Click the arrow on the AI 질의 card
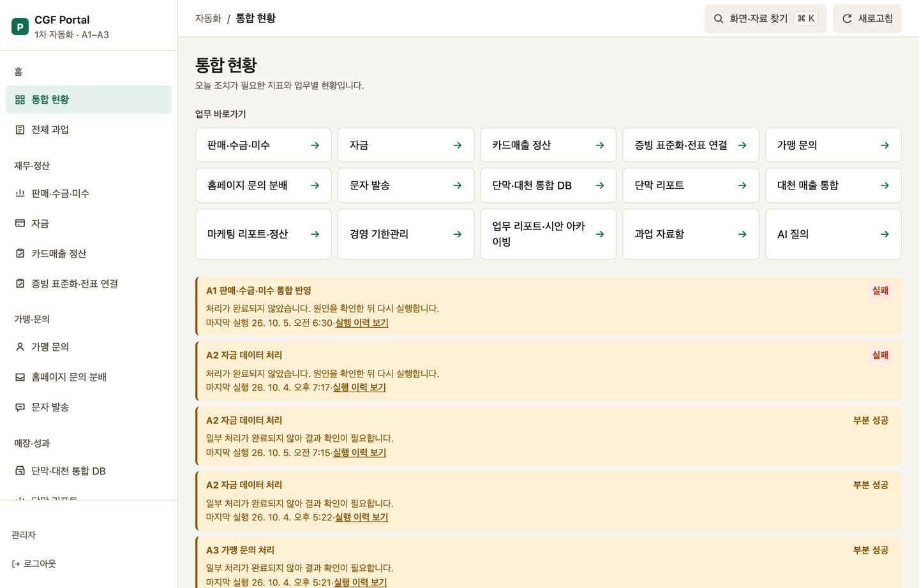The image size is (919, 588). pyautogui.click(x=885, y=234)
